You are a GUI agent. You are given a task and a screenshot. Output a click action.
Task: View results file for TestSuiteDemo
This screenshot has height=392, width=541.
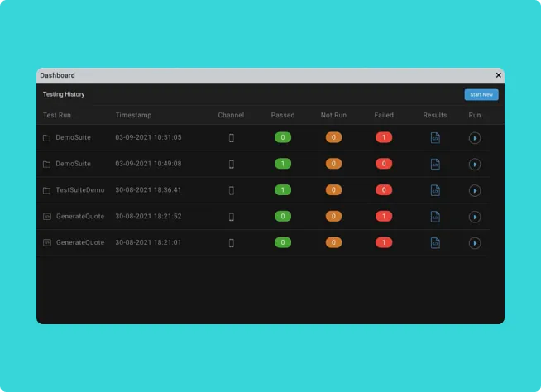coord(435,191)
